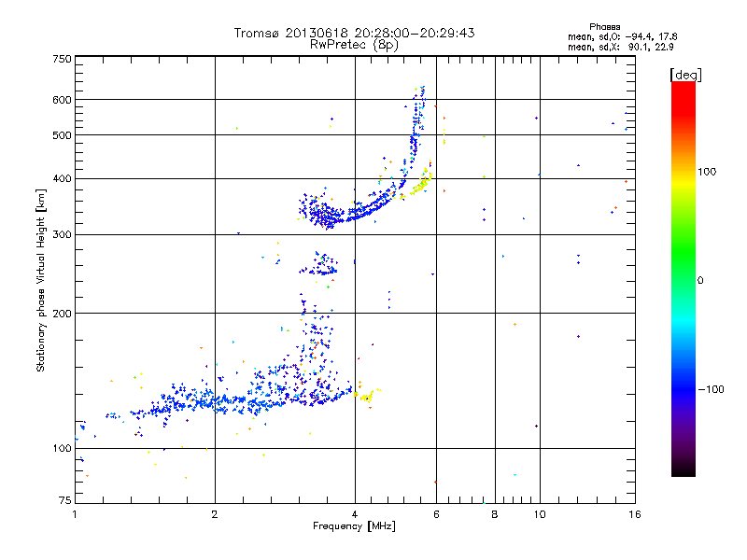Viewport: 747px width, 560px height.
Task: Click the yellow X-mode cluster near 4 MHz, 120 km
Action: 367,396
